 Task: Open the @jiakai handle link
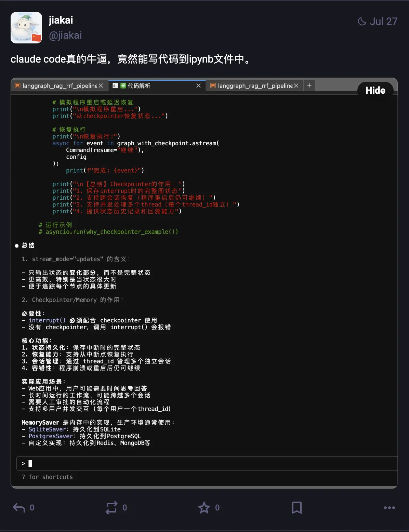[x=65, y=35]
